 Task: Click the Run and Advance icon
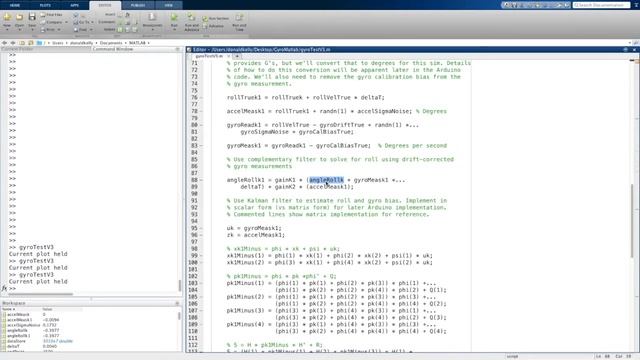tap(191, 17)
